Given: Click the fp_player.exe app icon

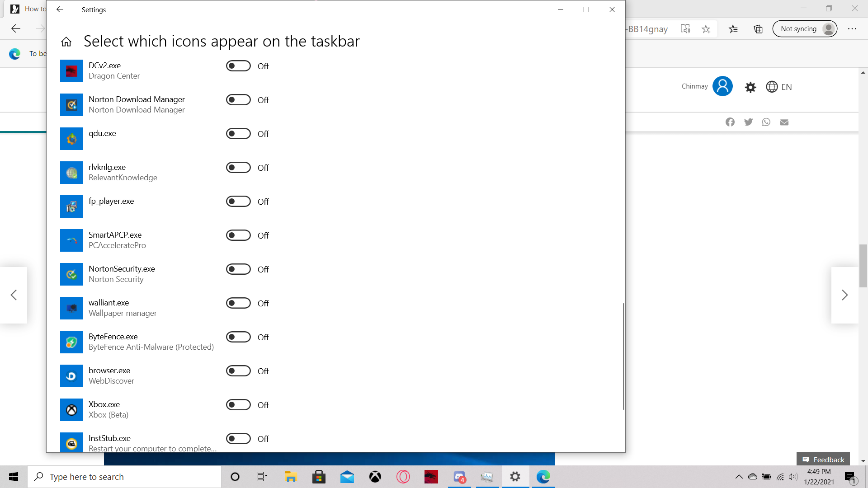Looking at the screenshot, I should coord(71,206).
